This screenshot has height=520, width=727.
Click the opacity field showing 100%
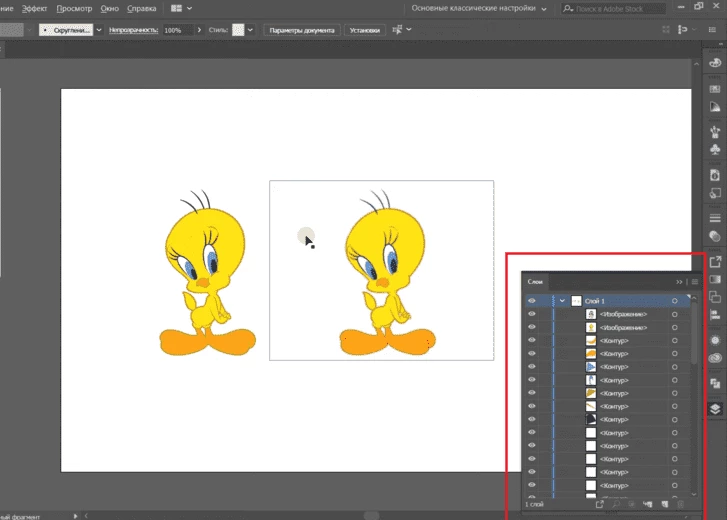point(177,30)
